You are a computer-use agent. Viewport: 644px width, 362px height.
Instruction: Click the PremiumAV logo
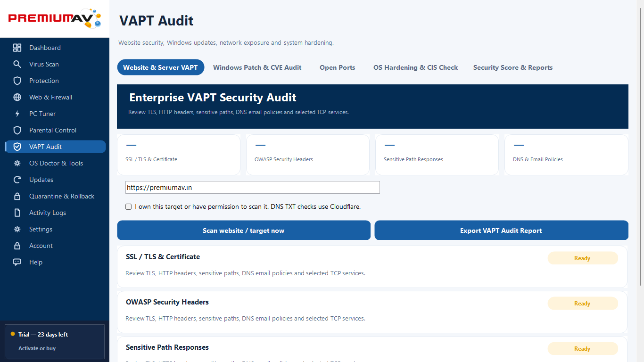coord(55,18)
